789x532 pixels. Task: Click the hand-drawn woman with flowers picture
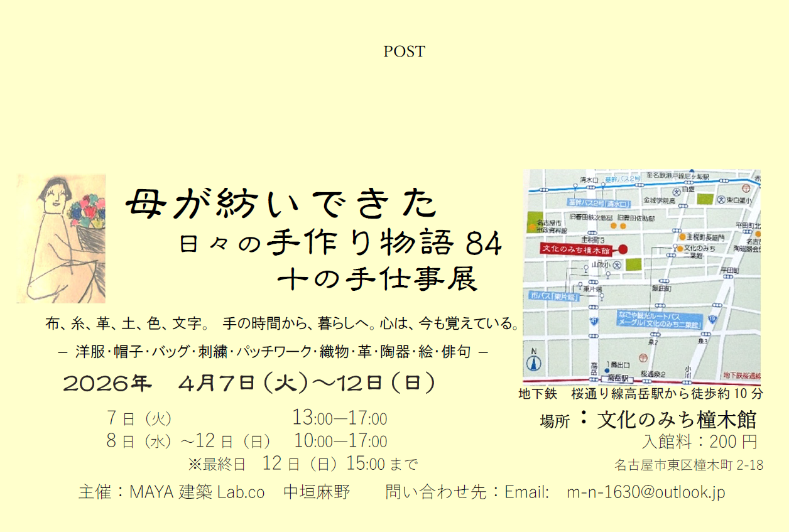(61, 239)
